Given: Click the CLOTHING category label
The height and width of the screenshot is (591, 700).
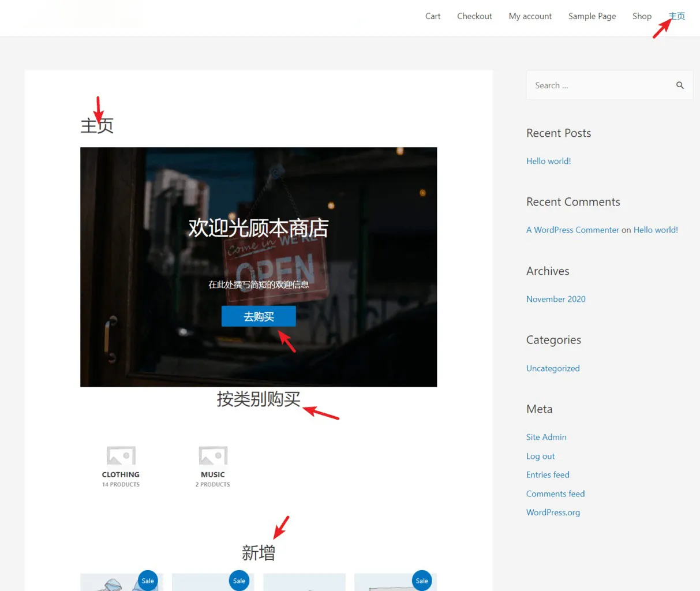Looking at the screenshot, I should [x=121, y=474].
